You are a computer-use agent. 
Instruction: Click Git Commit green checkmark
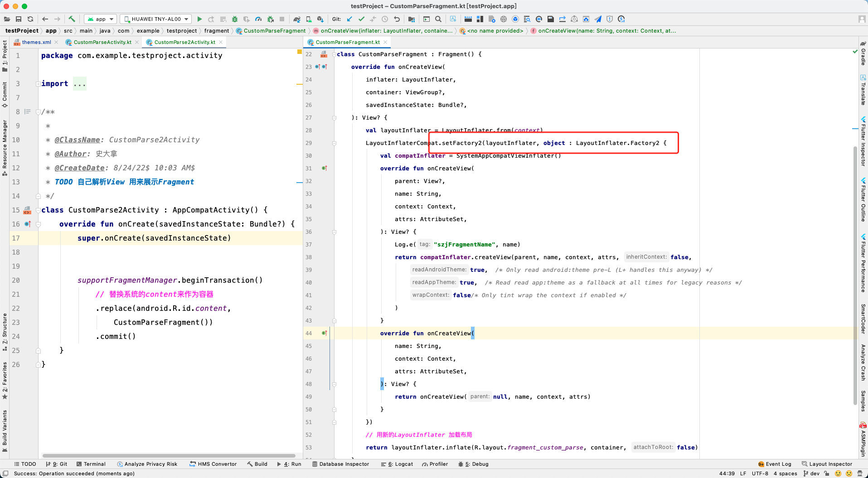click(361, 19)
